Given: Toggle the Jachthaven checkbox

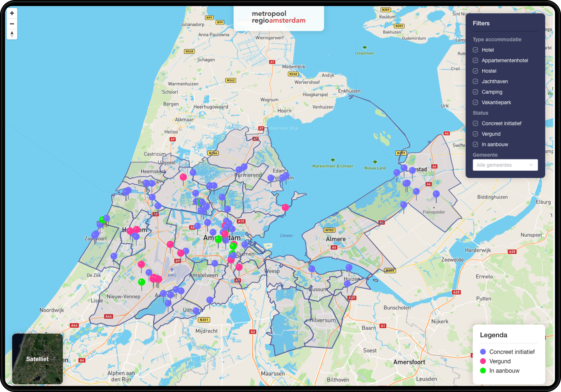Looking at the screenshot, I should [475, 81].
